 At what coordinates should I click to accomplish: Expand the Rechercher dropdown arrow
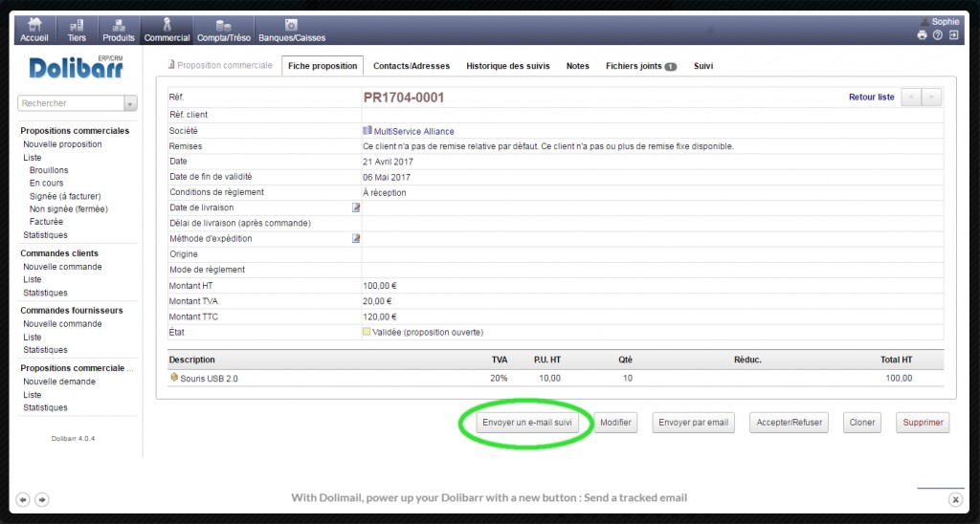pos(130,103)
